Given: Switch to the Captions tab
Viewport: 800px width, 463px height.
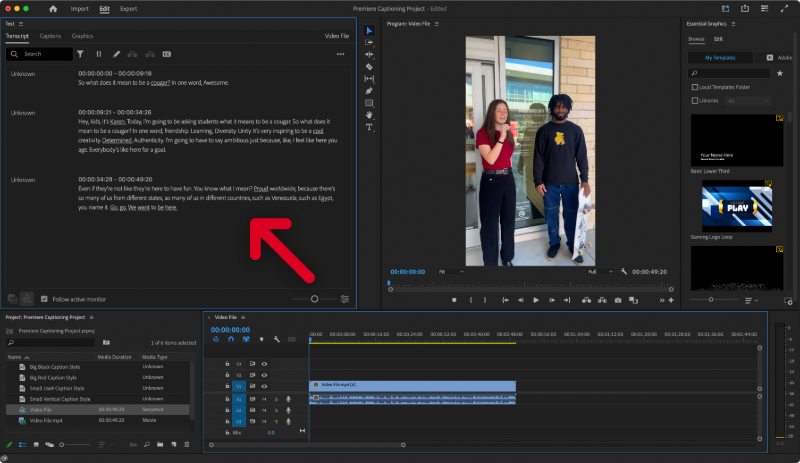Looking at the screenshot, I should pos(50,36).
